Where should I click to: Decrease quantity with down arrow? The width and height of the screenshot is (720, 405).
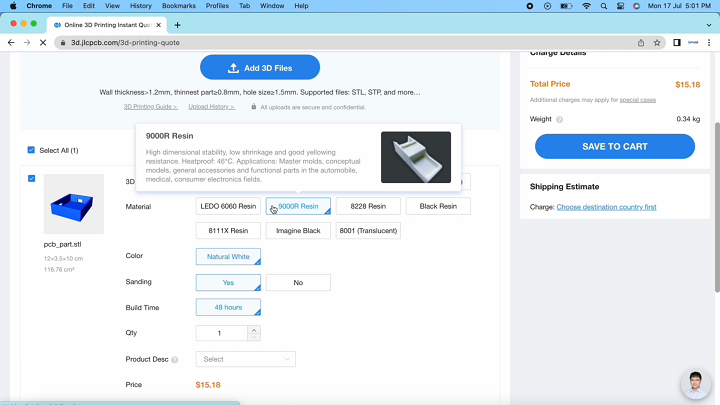254,337
